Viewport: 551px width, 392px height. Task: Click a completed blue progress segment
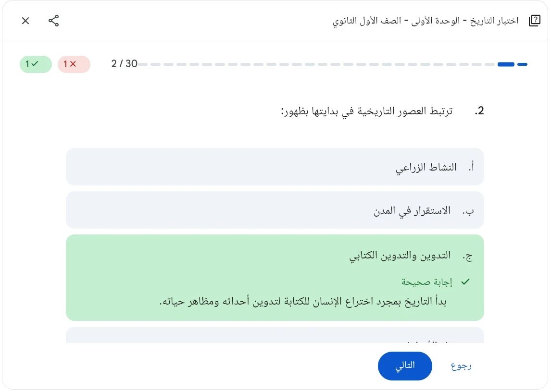click(x=506, y=64)
